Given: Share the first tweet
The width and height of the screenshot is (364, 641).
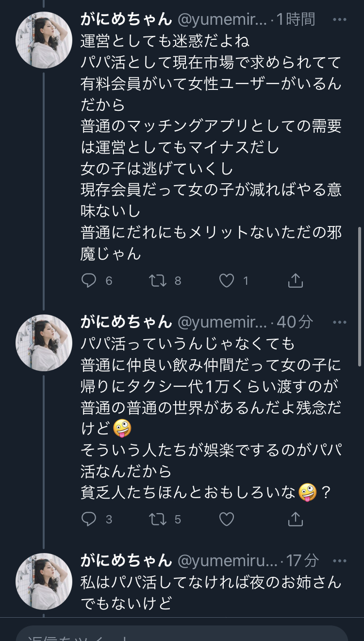Looking at the screenshot, I should click(296, 280).
